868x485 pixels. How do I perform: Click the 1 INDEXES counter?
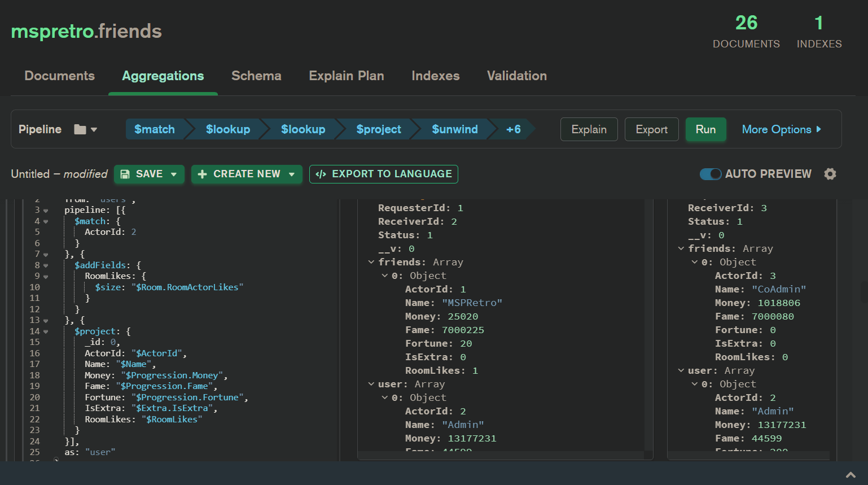click(x=819, y=32)
